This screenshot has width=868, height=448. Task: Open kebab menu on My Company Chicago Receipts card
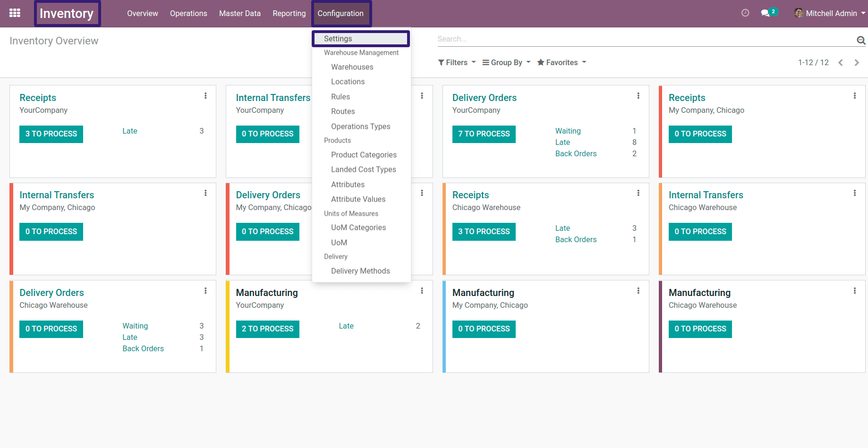tap(855, 96)
